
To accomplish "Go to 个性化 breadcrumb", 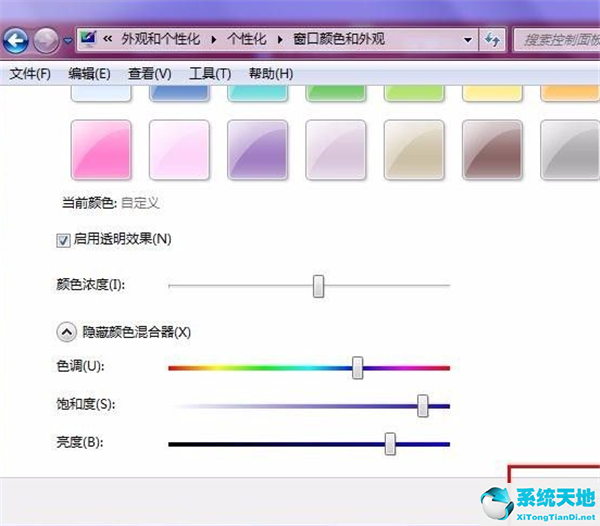I will click(247, 39).
